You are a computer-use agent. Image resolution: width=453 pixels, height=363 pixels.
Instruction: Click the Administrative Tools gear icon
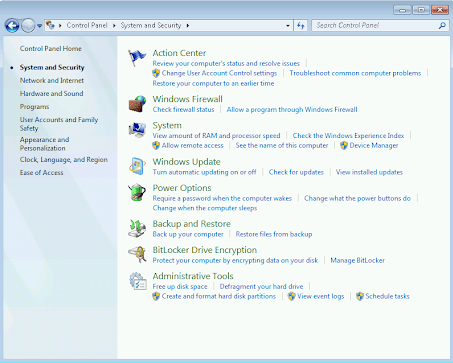point(138,281)
